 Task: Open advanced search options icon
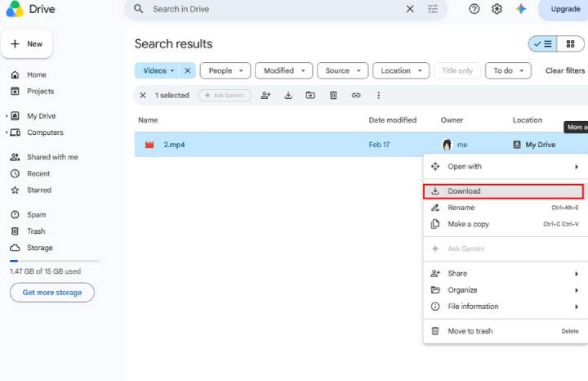[x=433, y=9]
